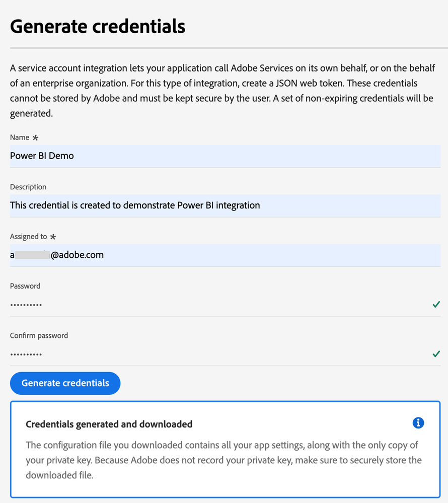Image resolution: width=448 pixels, height=503 pixels.
Task: Click the Confirm password label
Action: tap(39, 335)
